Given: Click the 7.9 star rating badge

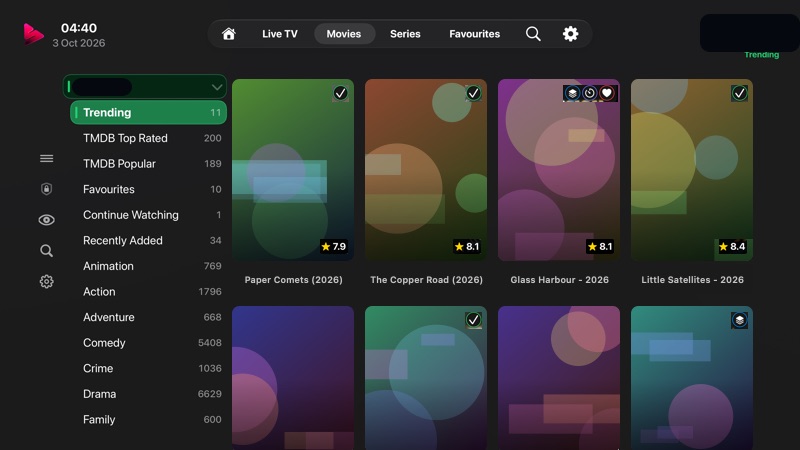Looking at the screenshot, I should coord(334,247).
